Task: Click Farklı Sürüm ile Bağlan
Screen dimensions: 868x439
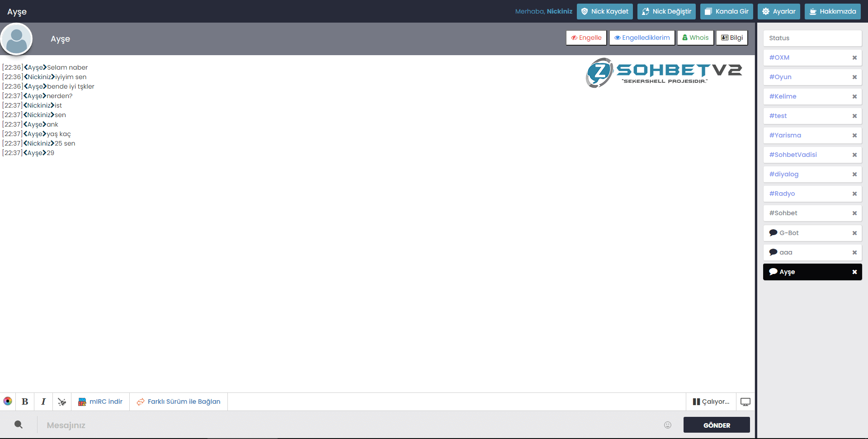Action: pyautogui.click(x=179, y=401)
